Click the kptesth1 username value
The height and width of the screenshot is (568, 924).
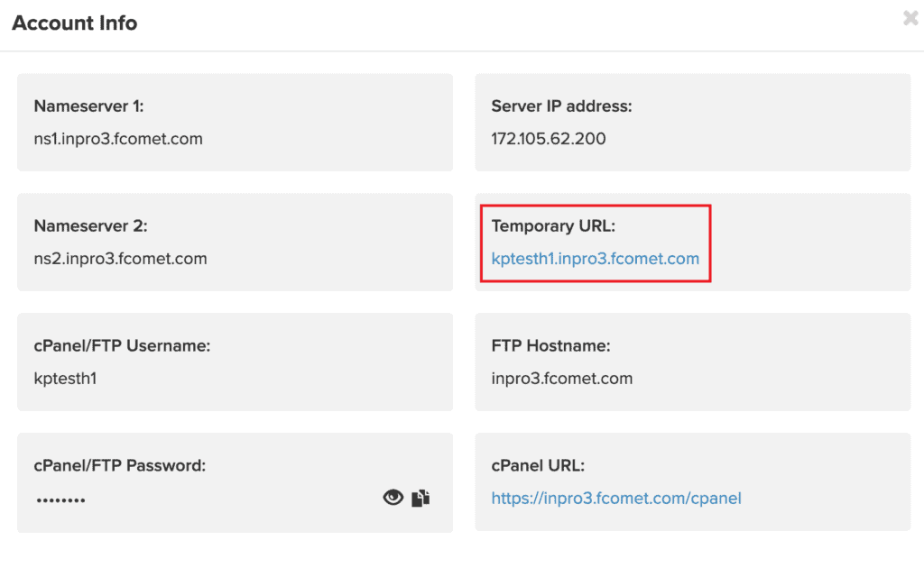tap(65, 379)
